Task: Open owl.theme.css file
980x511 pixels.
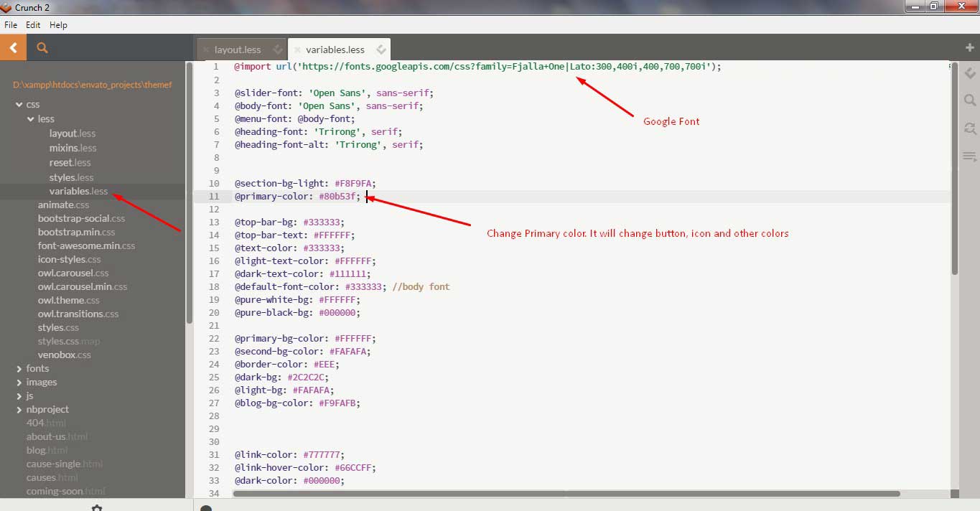Action: coord(69,300)
